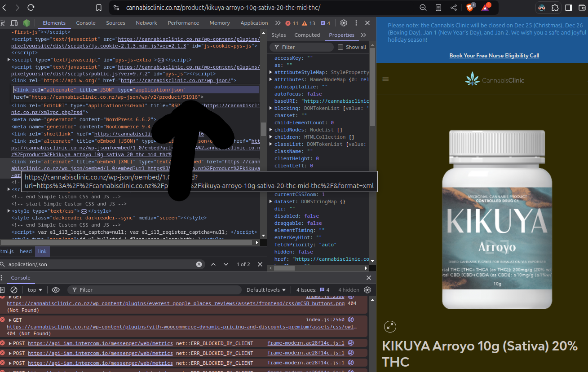Open the DevTools three-dot customize menu
Screen dimensions: 588x372
[355, 23]
